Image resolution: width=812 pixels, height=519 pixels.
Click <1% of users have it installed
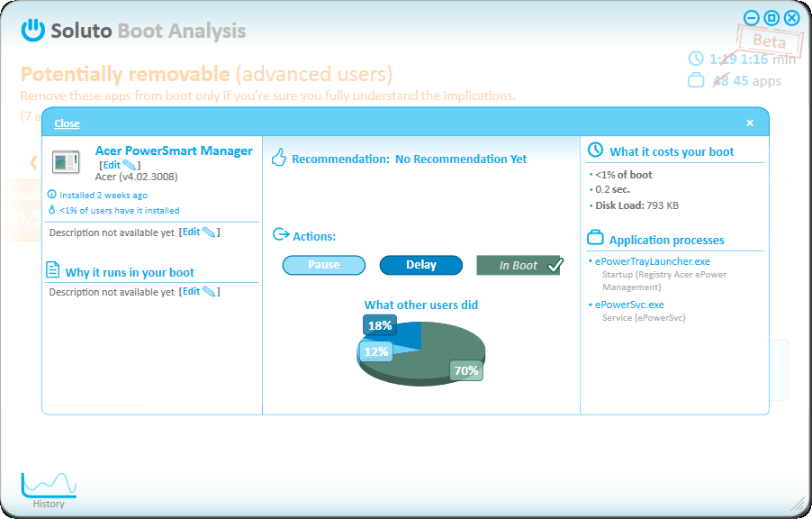119,211
